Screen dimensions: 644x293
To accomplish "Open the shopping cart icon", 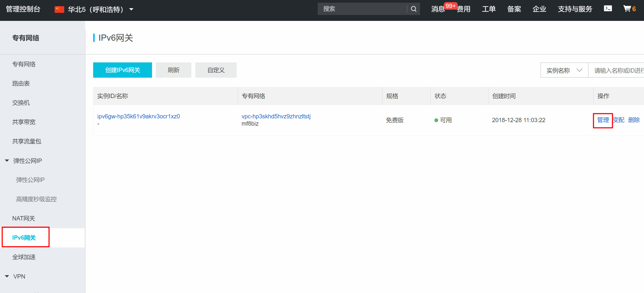I will (627, 9).
